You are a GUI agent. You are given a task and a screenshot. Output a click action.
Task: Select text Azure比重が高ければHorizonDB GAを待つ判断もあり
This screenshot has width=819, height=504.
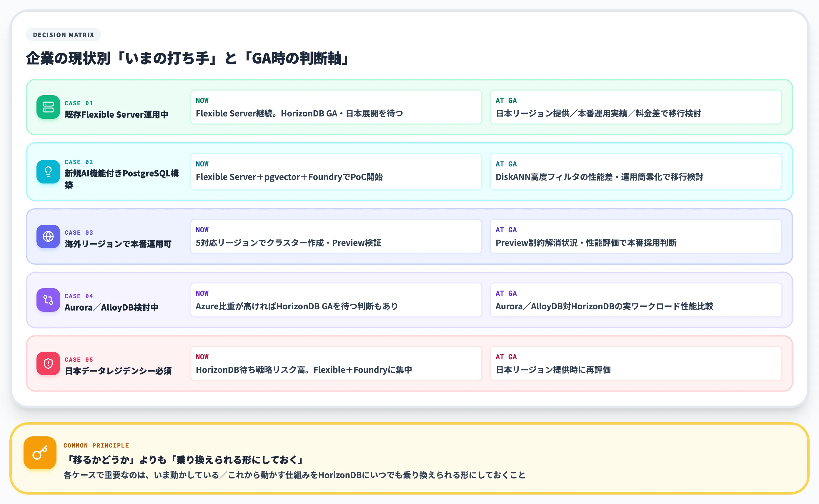(297, 306)
